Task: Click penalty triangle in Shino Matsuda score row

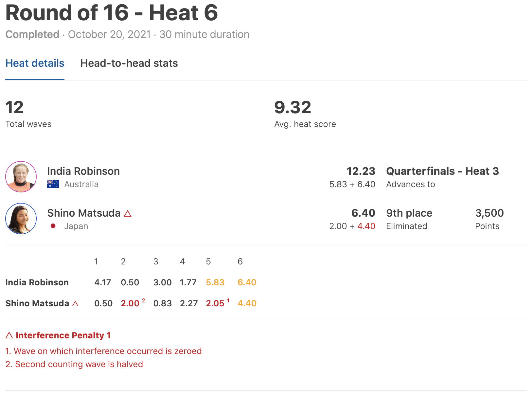Action: click(x=75, y=304)
